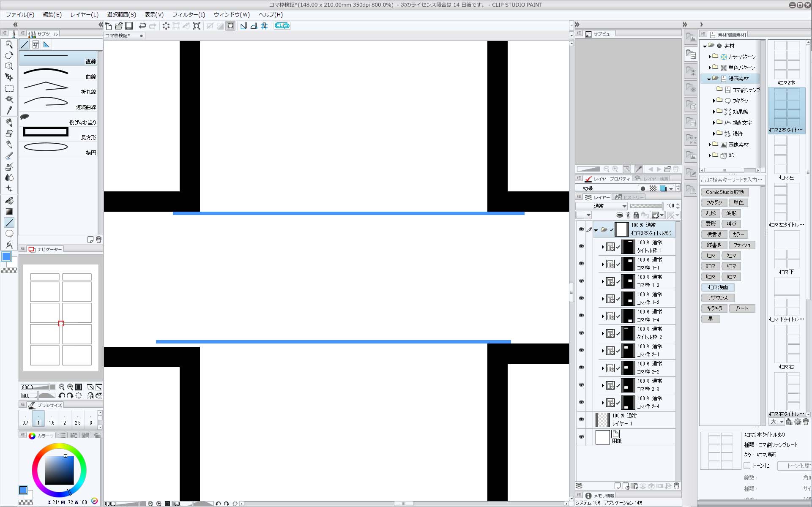812x507 pixels.
Task: Enable the トーン化 checkbox
Action: [x=747, y=466]
